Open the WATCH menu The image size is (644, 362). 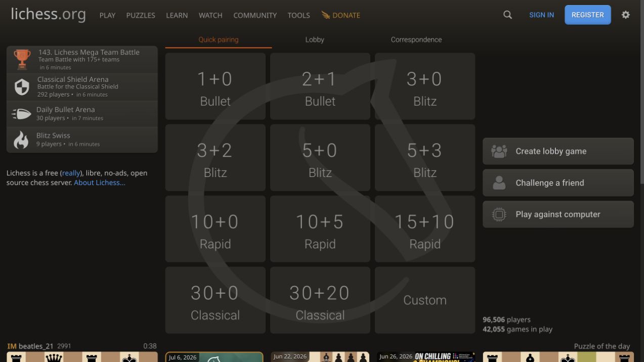coord(210,15)
